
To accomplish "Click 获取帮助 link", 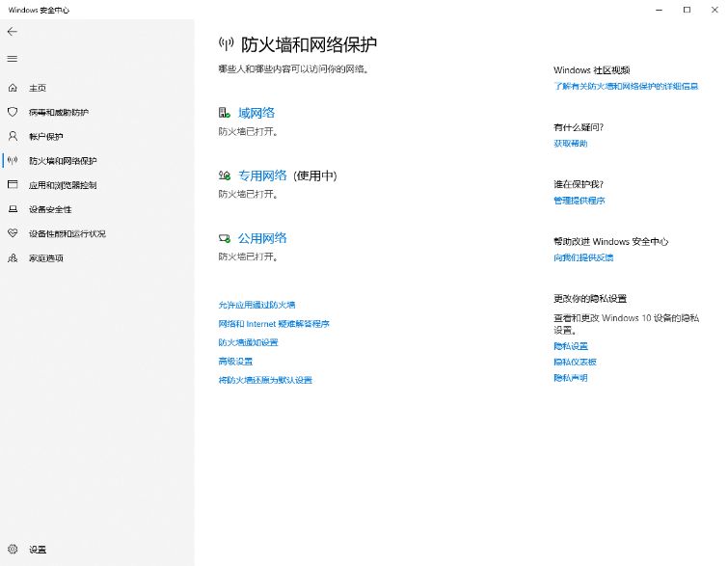I will 571,144.
